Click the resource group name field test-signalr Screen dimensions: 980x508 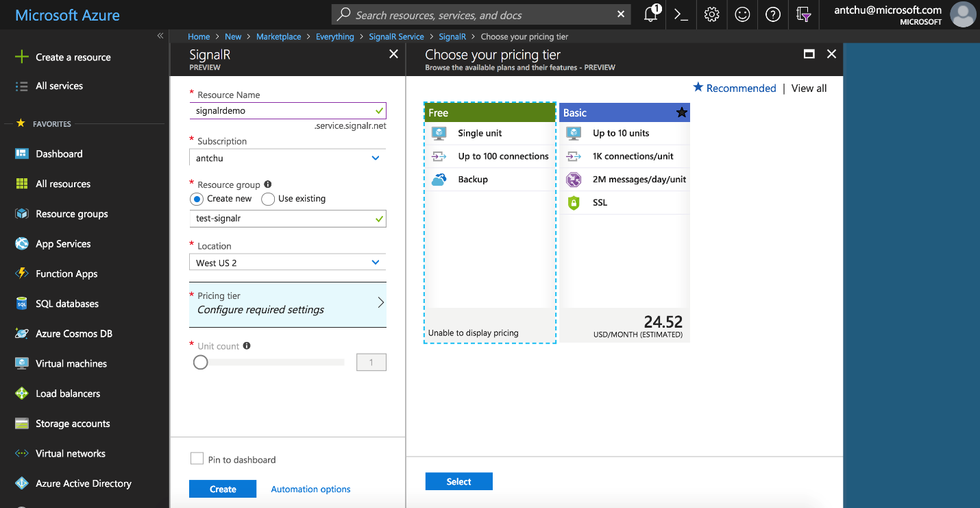287,219
